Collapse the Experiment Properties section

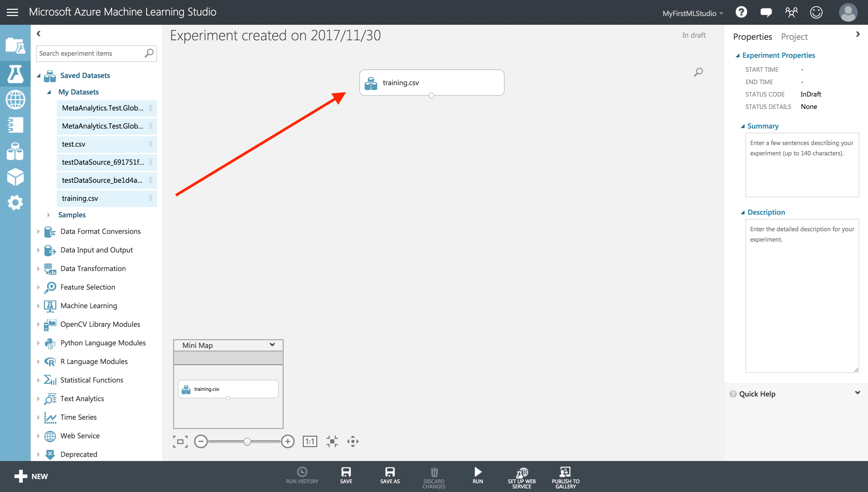[x=738, y=55]
